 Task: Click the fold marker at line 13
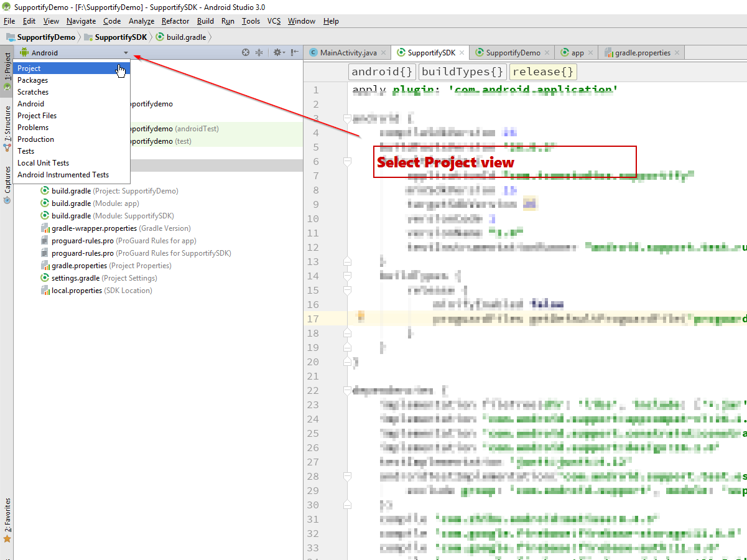(x=347, y=261)
